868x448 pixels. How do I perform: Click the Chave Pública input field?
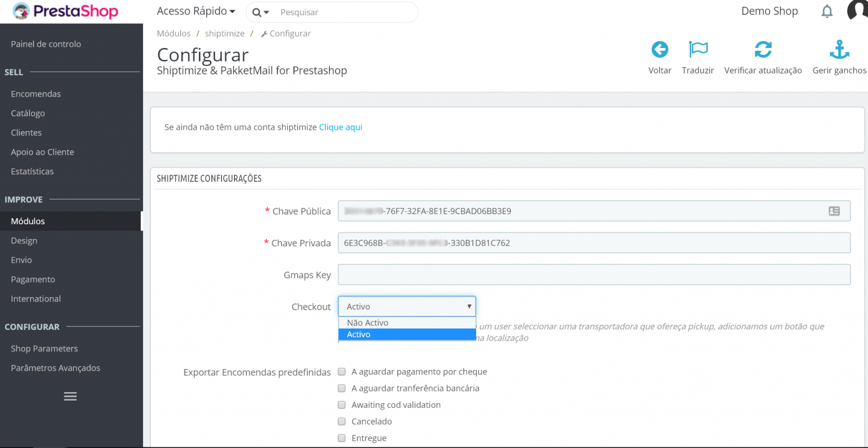[x=594, y=211]
